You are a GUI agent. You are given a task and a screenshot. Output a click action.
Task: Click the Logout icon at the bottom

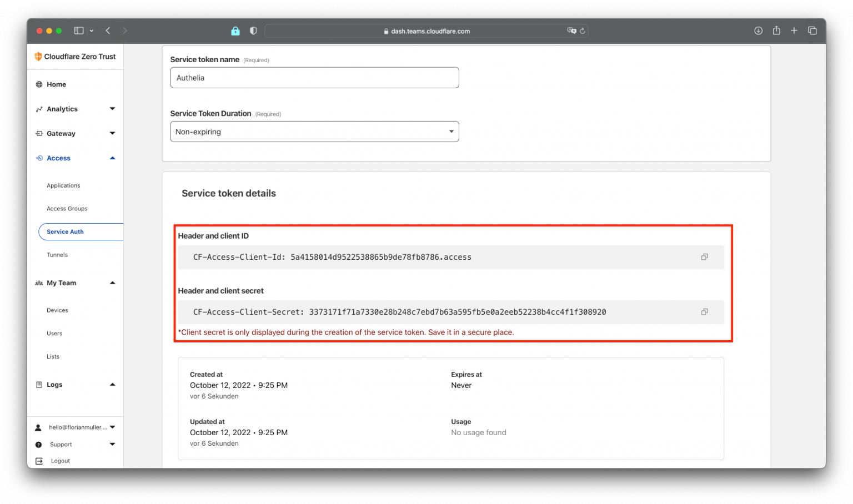coord(38,461)
